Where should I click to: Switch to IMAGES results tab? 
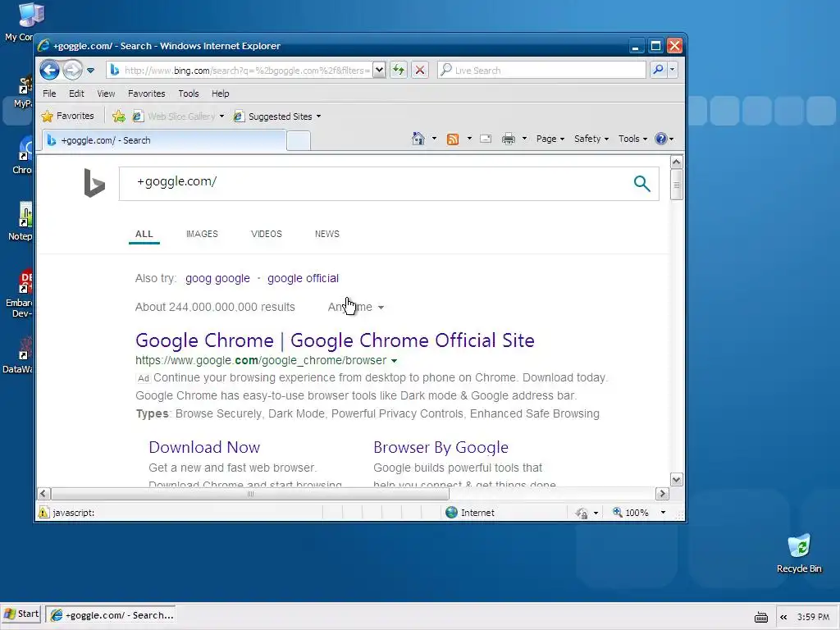pos(202,234)
